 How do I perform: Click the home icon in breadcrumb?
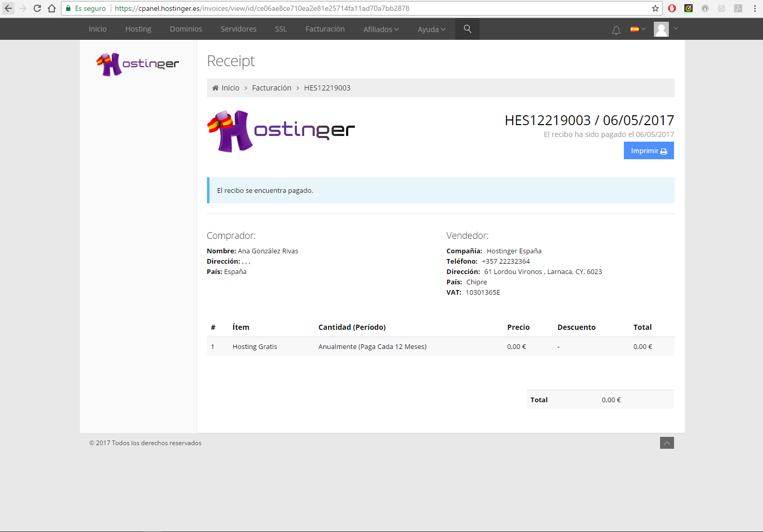click(x=215, y=88)
